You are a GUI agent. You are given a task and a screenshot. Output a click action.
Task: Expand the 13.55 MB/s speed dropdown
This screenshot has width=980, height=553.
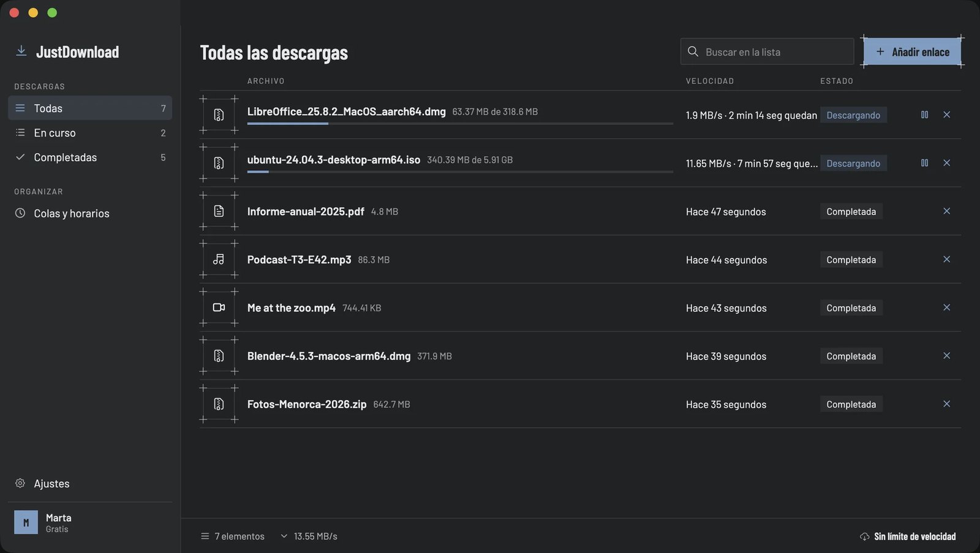coord(309,536)
